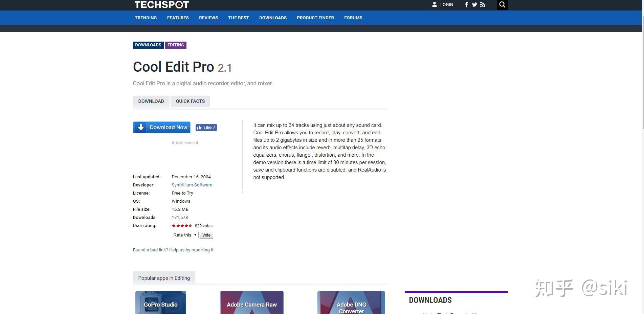Open the Twitter social icon
The height and width of the screenshot is (314, 644).
[474, 5]
